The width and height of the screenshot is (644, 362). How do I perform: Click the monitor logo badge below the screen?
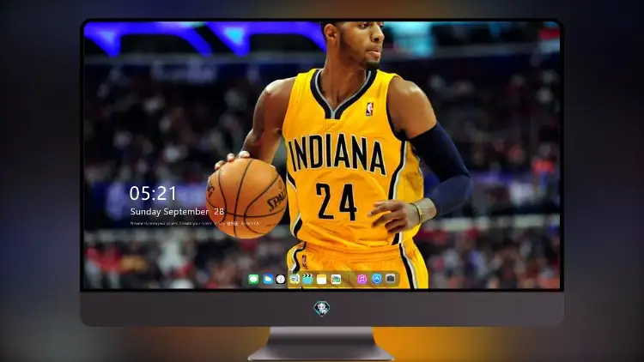[x=322, y=308]
